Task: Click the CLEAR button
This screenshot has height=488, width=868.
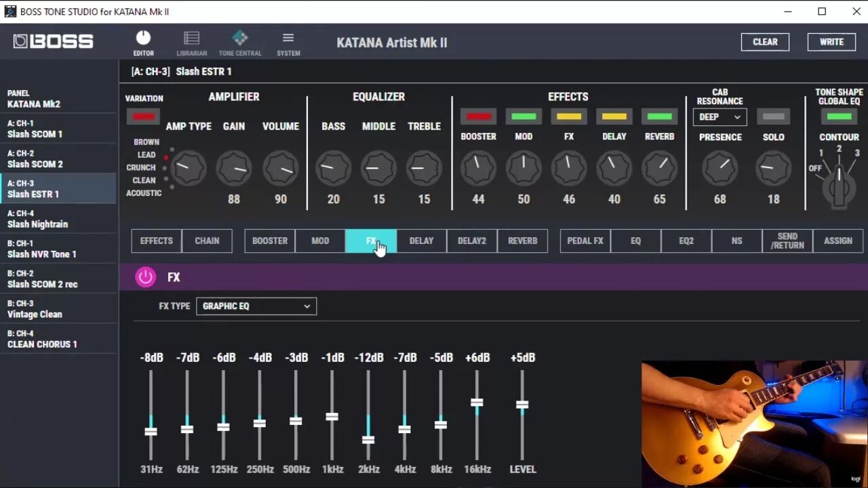Action: [x=765, y=41]
